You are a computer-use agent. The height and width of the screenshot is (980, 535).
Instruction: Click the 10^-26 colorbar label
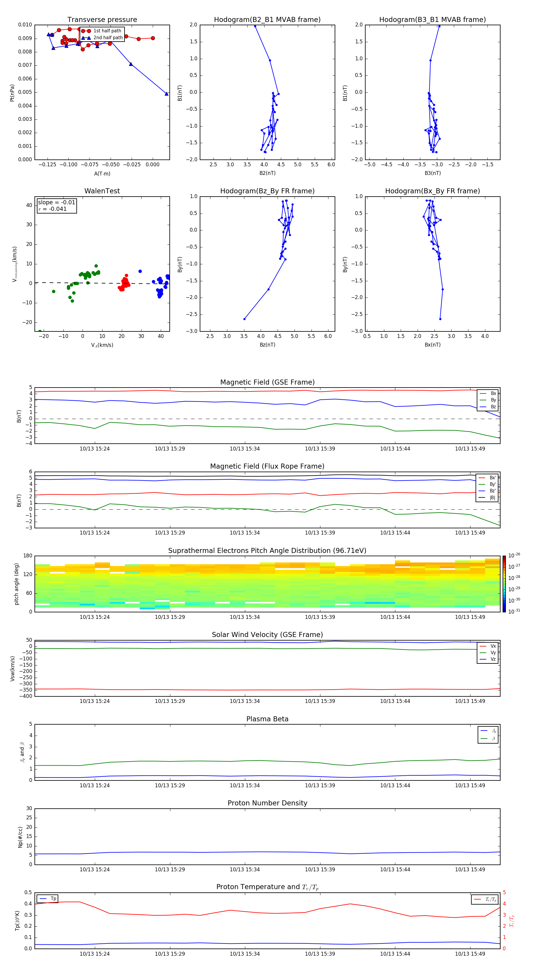(x=514, y=555)
